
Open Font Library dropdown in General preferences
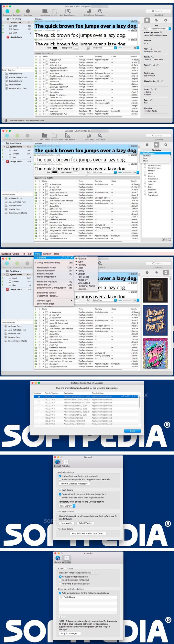pos(67,506)
